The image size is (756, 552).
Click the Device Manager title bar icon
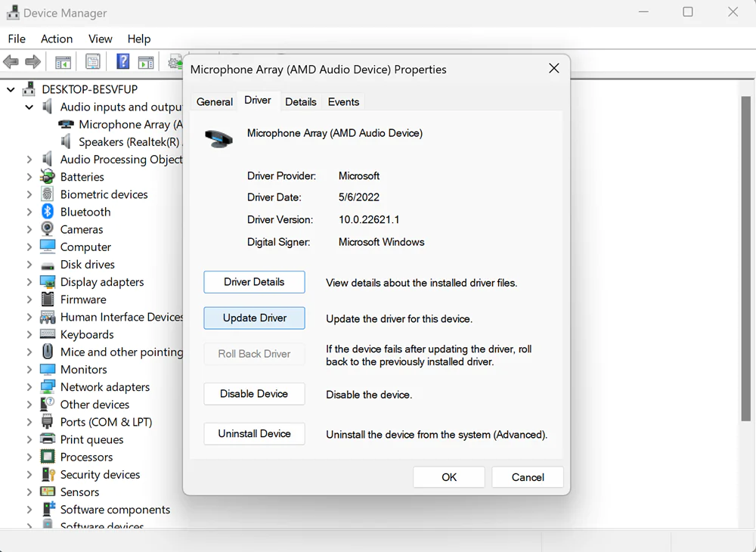13,13
